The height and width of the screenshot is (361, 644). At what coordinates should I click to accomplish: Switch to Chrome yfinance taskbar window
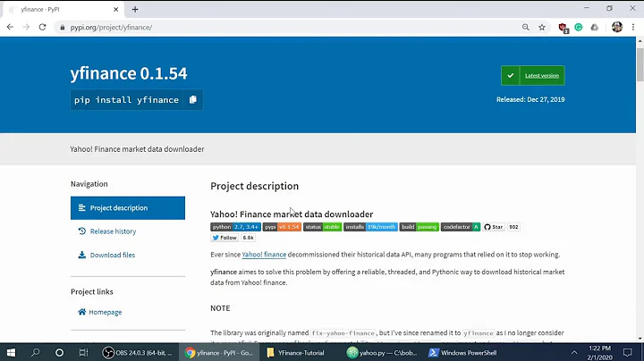tap(219, 352)
